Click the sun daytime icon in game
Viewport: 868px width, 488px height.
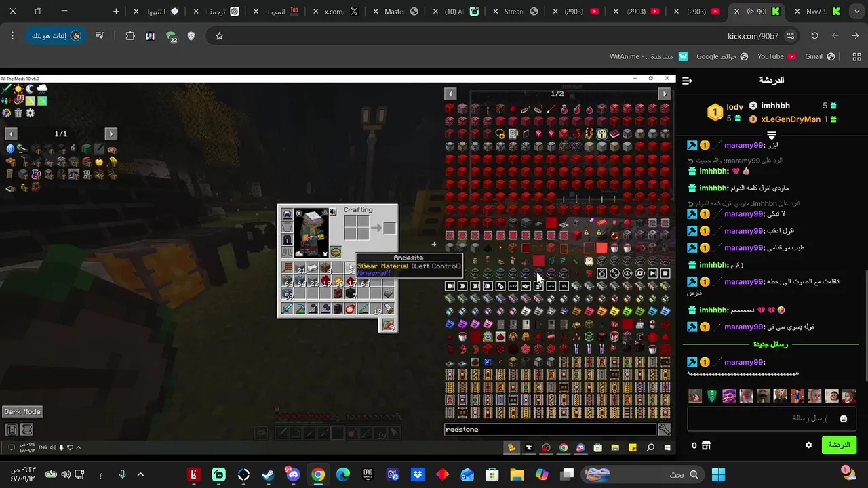[18, 89]
